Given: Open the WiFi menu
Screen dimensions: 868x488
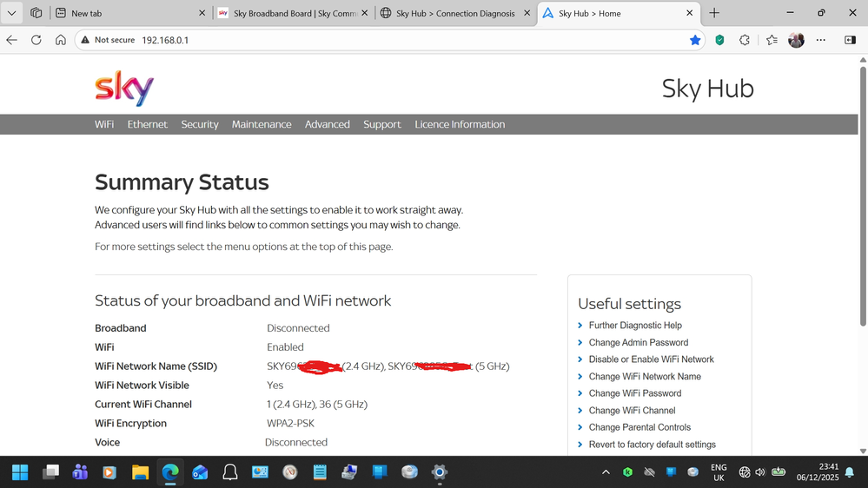Looking at the screenshot, I should 104,124.
